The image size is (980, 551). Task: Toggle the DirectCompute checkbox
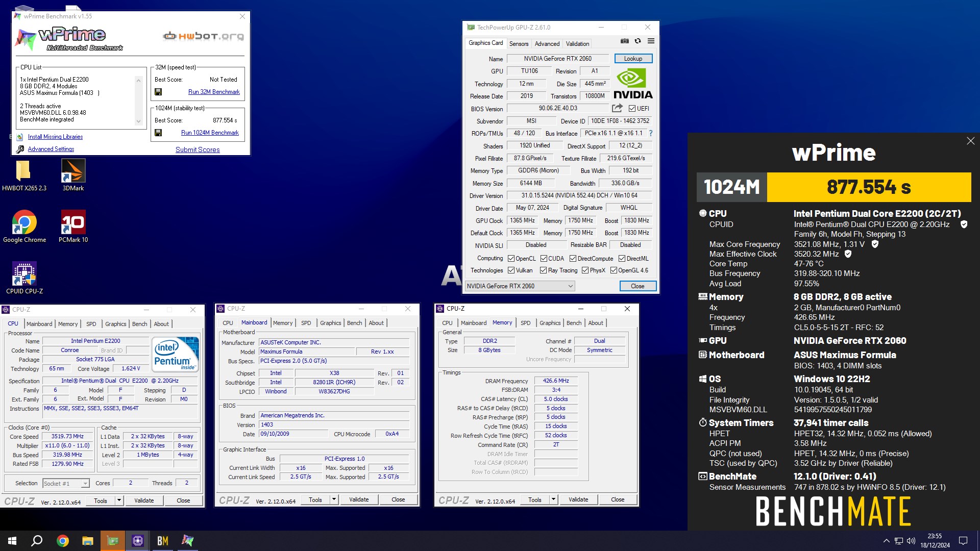(x=573, y=259)
